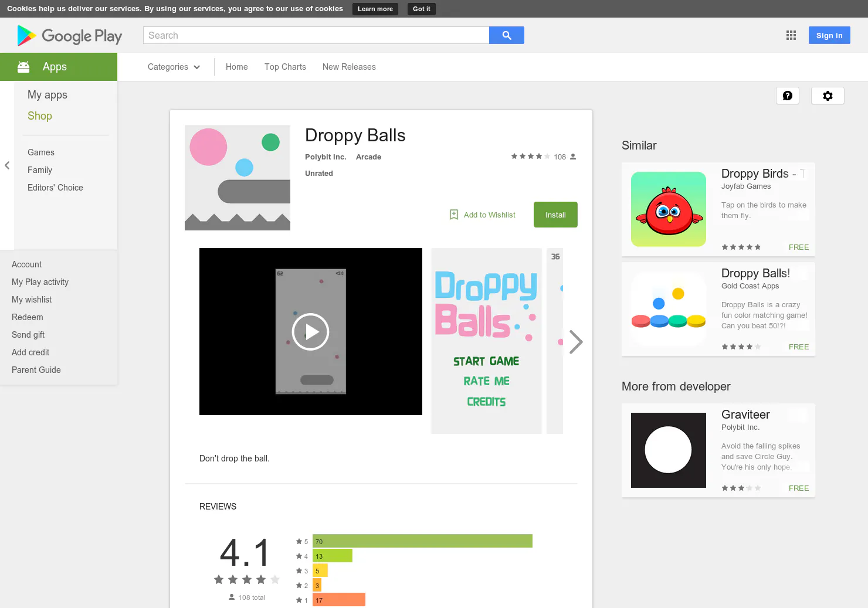Image resolution: width=868 pixels, height=608 pixels.
Task: Expand the Categories dropdown
Action: pyautogui.click(x=174, y=67)
